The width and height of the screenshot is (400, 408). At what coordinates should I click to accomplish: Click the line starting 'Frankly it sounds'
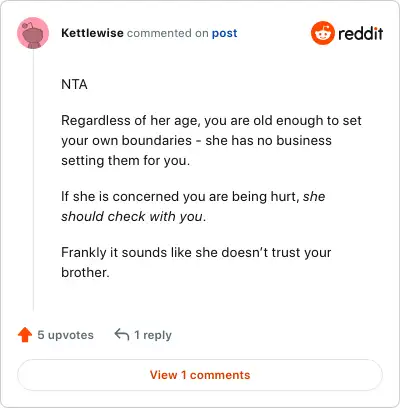196,253
